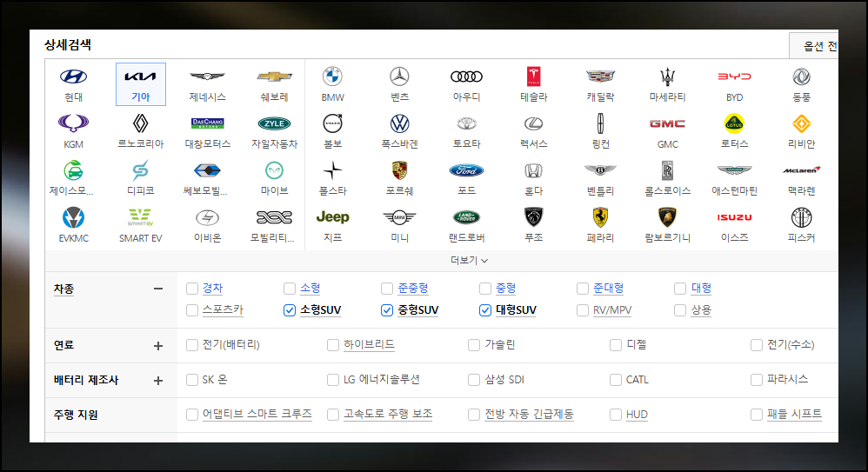
Task: Choose the Lexus (렉서스) brand logo
Action: click(534, 123)
